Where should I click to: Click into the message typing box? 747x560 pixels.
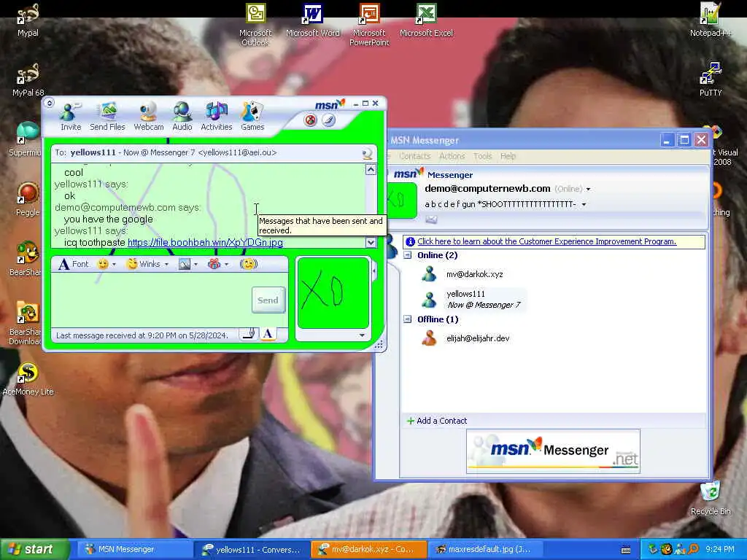150,300
